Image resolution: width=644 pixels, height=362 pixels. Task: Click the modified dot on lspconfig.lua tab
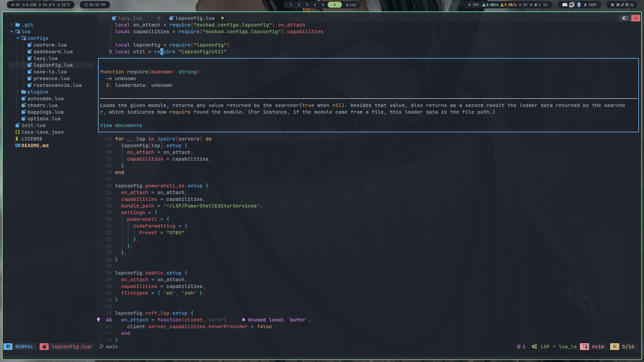pos(222,18)
